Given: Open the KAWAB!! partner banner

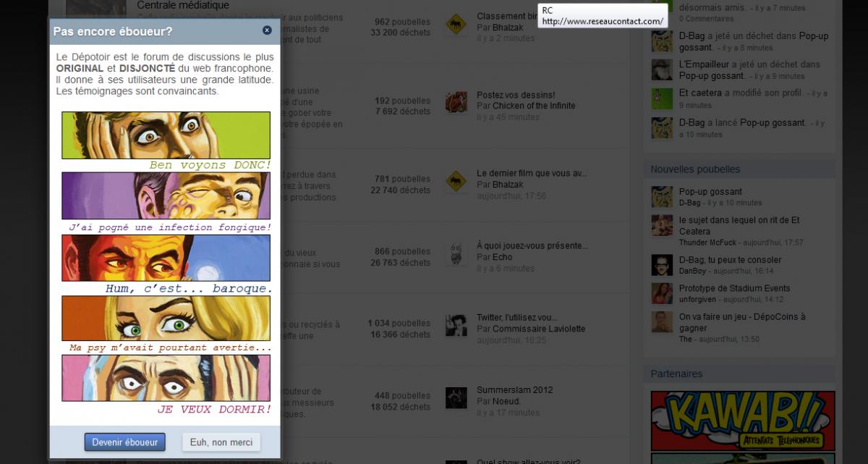Looking at the screenshot, I should [x=743, y=421].
